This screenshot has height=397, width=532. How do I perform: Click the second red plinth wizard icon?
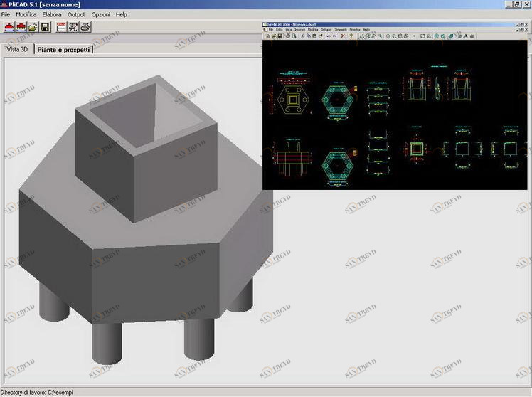21,27
